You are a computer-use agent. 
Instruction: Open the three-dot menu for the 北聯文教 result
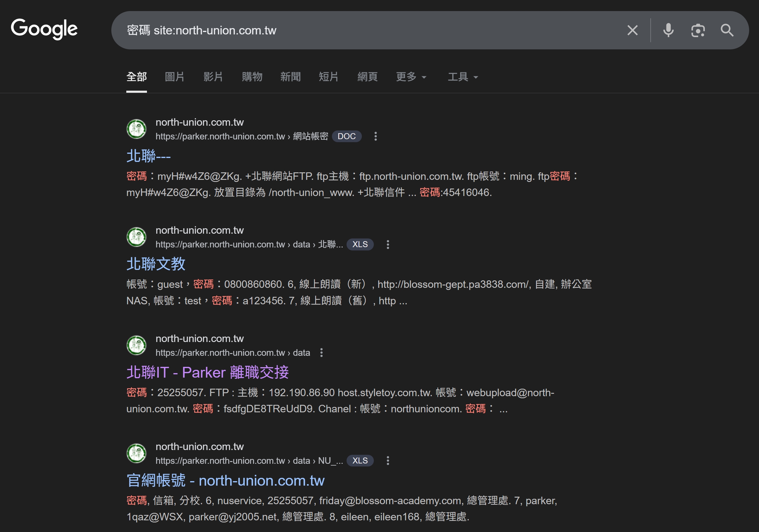388,244
